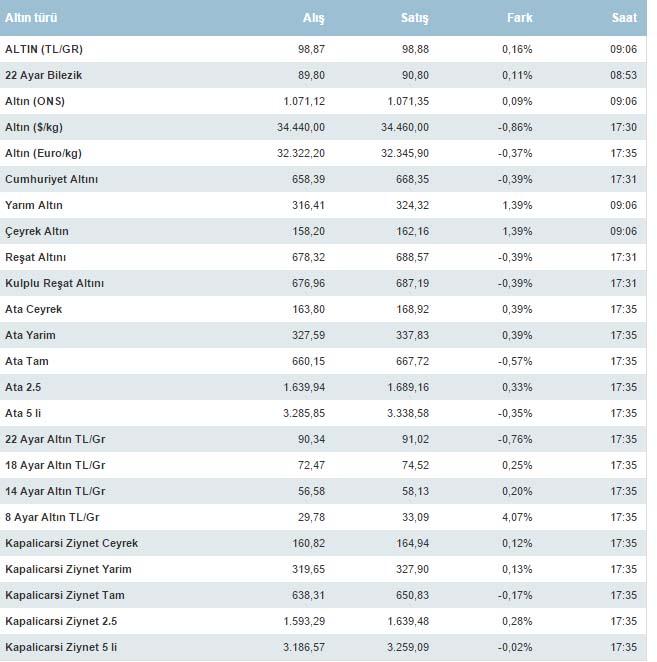
Task: Open the "Kapalicarsi Ziynet Ceyrek" link
Action: (x=72, y=543)
